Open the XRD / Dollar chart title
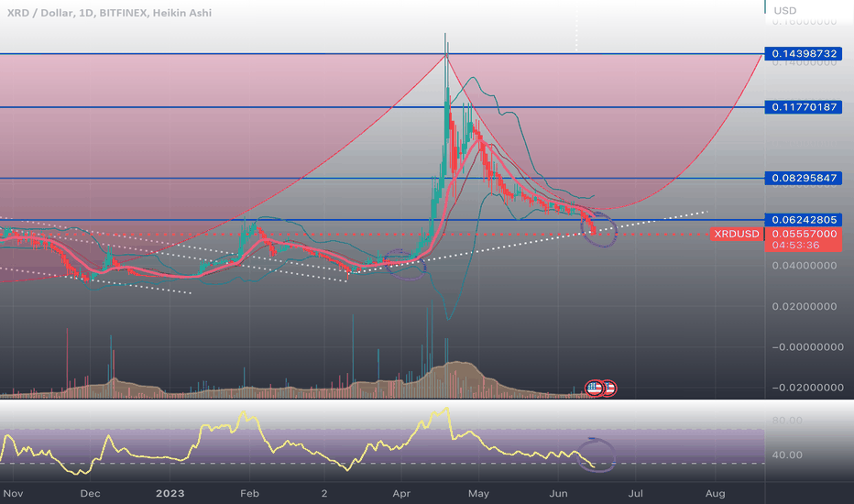The image size is (854, 504). tap(109, 13)
